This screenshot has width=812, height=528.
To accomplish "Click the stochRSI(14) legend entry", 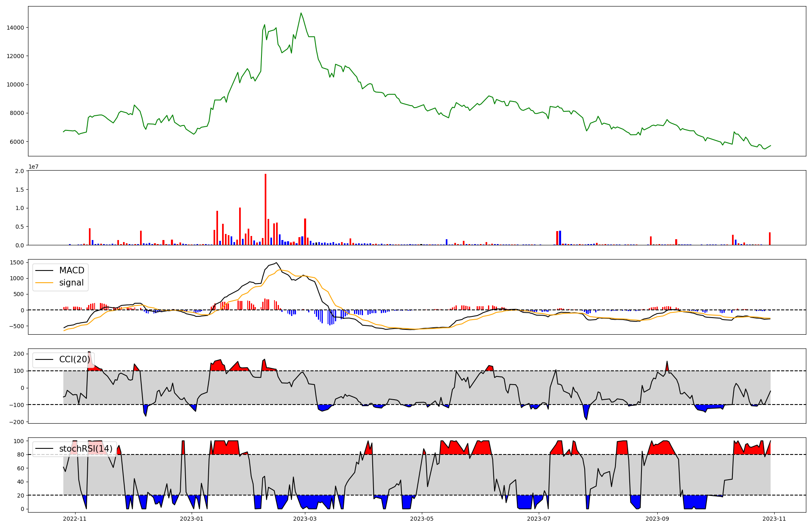I will (86, 449).
